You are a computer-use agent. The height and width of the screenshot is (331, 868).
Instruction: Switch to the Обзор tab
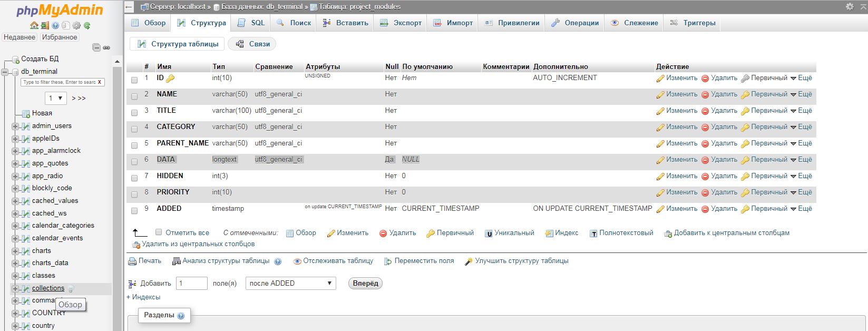(x=148, y=23)
